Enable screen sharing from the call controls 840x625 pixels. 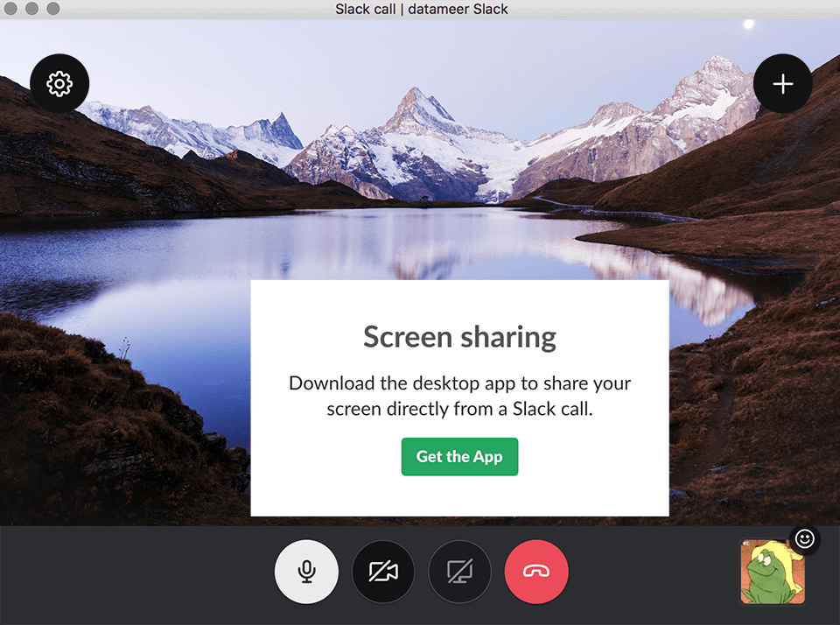click(x=459, y=571)
